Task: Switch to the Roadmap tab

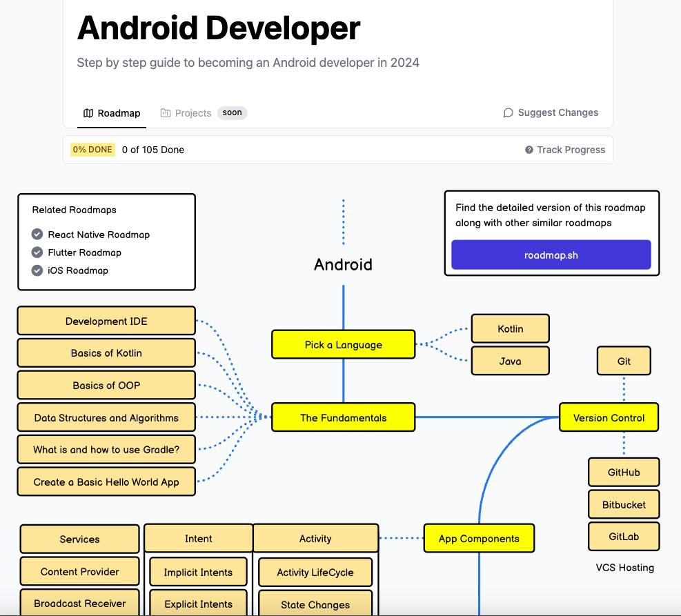Action: (112, 113)
